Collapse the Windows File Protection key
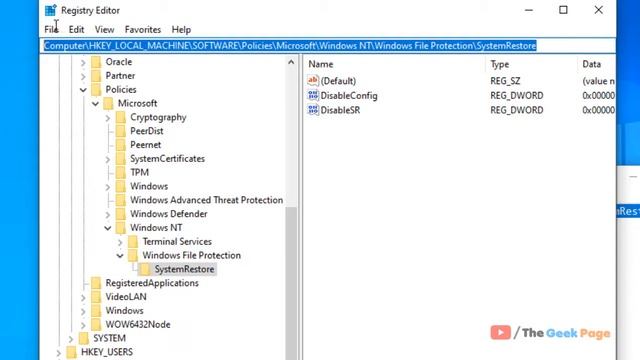 120,256
